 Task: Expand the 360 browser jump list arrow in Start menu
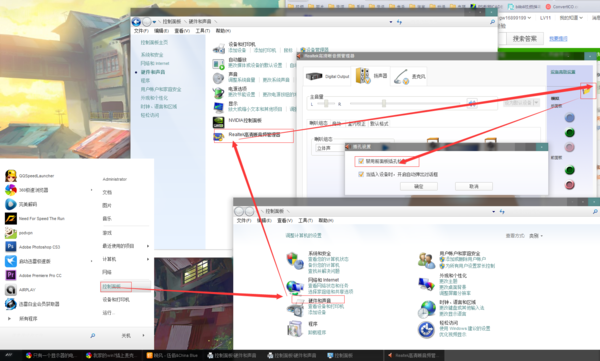(91, 190)
